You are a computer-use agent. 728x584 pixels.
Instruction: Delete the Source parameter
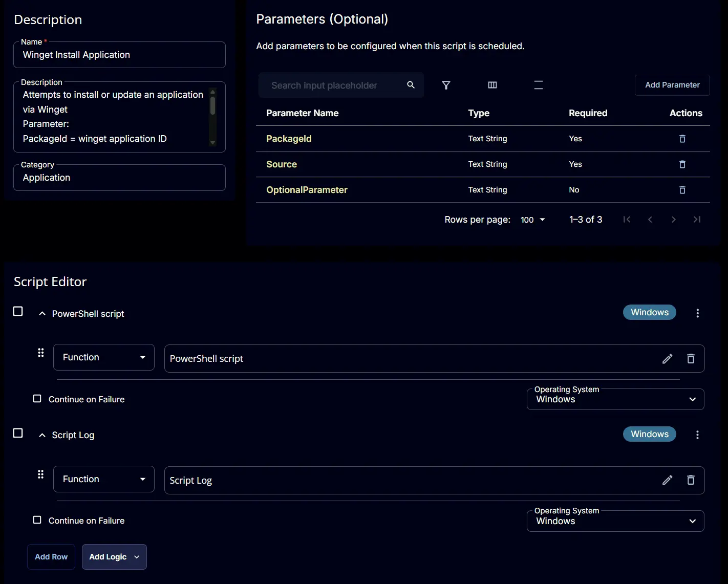[682, 164]
